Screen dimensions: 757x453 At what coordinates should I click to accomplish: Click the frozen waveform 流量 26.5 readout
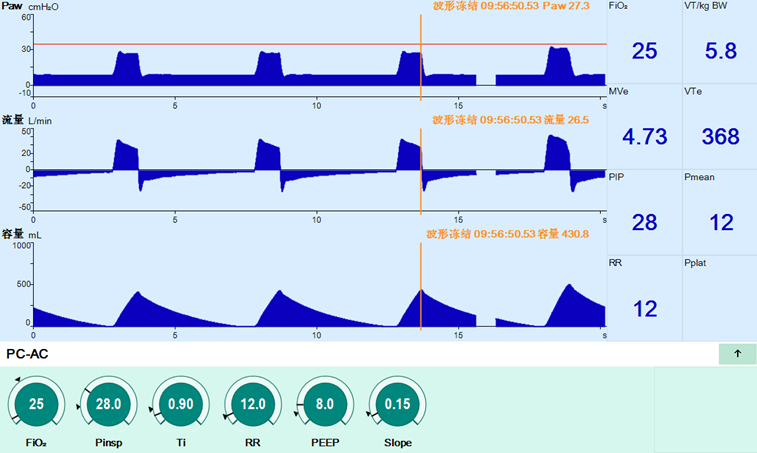(510, 120)
